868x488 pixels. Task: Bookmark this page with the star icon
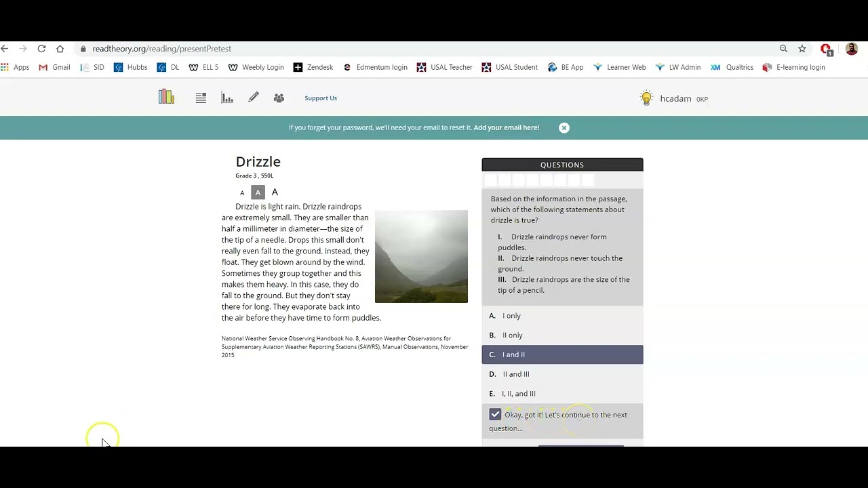point(802,49)
